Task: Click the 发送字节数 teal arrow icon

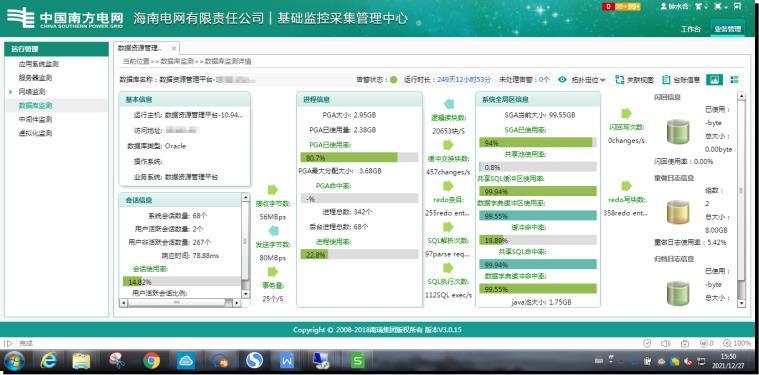Action: pos(273,230)
